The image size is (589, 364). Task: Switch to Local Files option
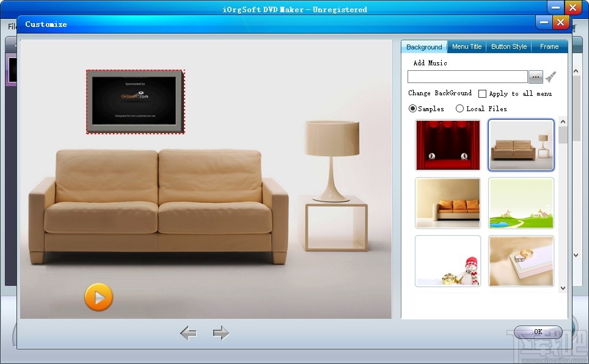click(459, 108)
